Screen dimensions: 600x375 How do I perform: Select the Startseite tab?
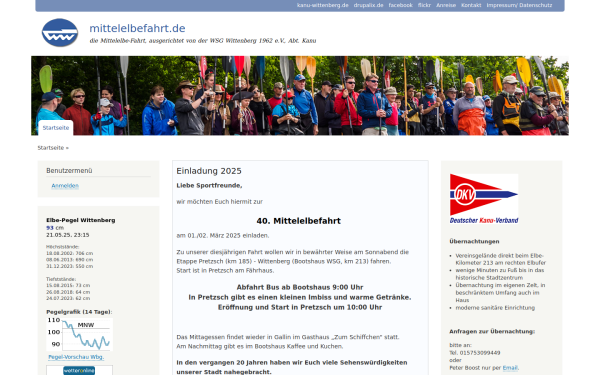click(56, 128)
